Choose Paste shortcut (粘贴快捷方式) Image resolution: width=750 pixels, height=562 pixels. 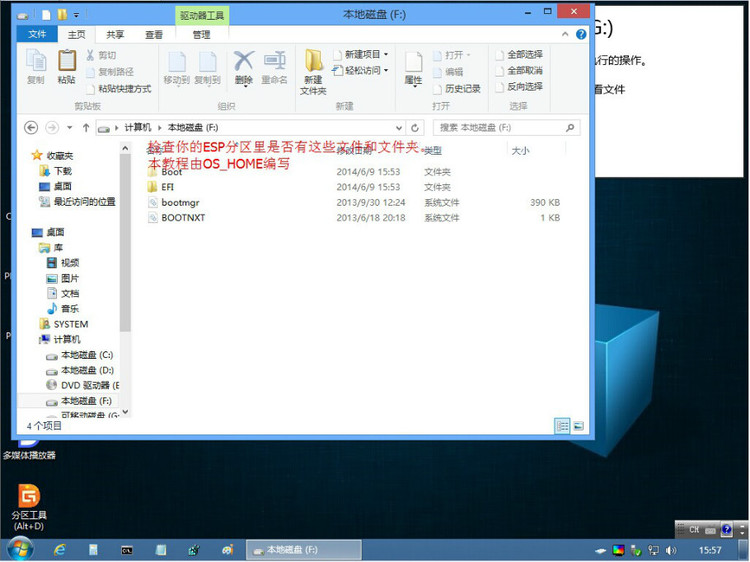tap(119, 88)
